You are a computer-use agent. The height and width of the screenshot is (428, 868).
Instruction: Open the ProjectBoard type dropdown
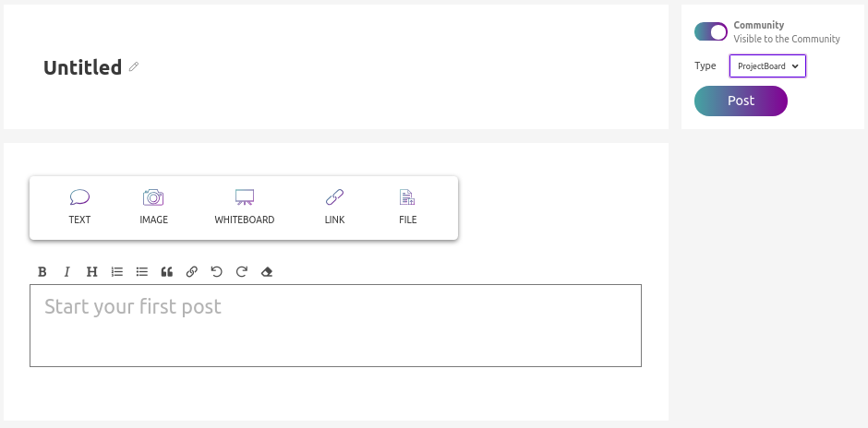point(767,65)
